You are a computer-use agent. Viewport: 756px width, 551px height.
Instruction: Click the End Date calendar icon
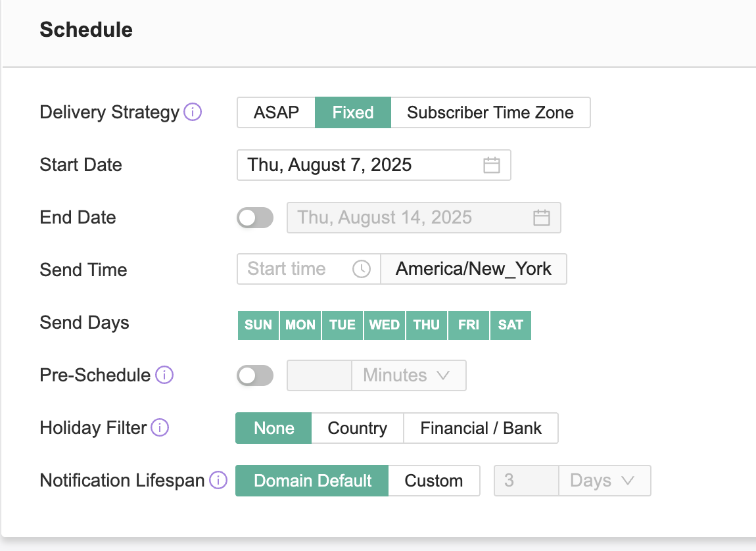click(x=541, y=218)
